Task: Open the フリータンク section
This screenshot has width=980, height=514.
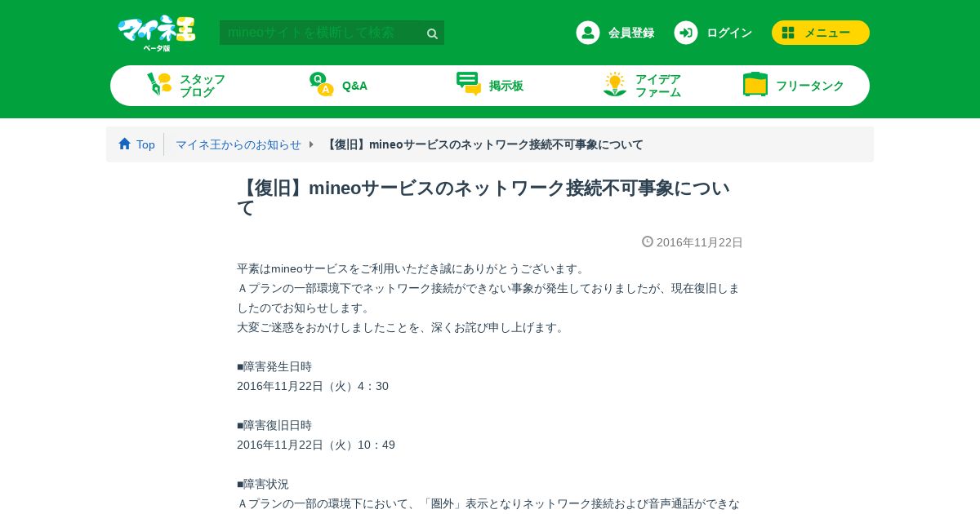Action: pyautogui.click(x=810, y=86)
